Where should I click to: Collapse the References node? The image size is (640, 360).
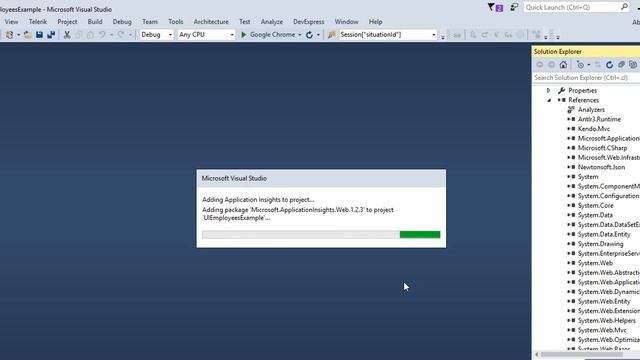pos(549,100)
